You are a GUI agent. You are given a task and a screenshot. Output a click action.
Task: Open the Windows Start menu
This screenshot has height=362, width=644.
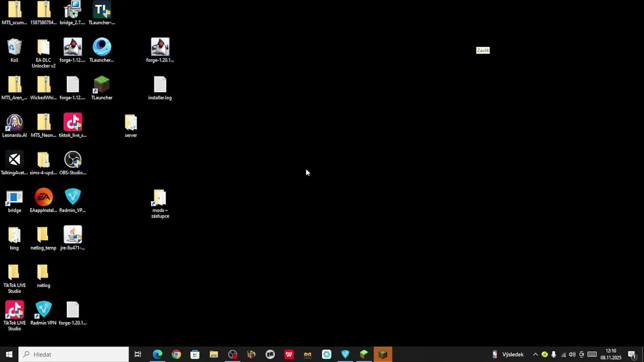pyautogui.click(x=9, y=354)
